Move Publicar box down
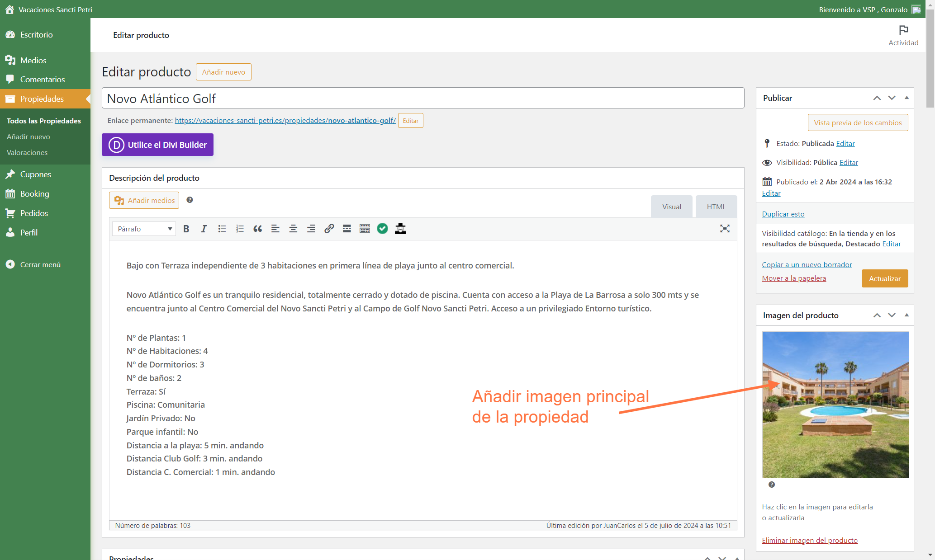The image size is (935, 560). pyautogui.click(x=892, y=98)
